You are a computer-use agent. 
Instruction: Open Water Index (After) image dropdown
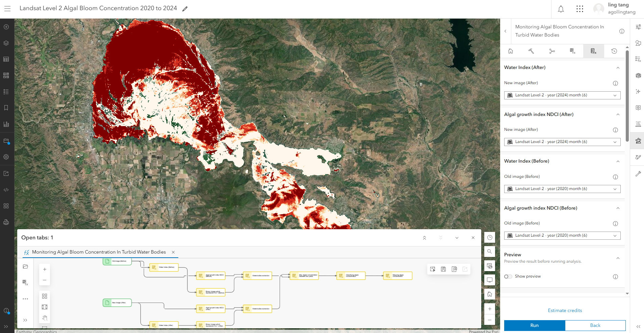562,95
